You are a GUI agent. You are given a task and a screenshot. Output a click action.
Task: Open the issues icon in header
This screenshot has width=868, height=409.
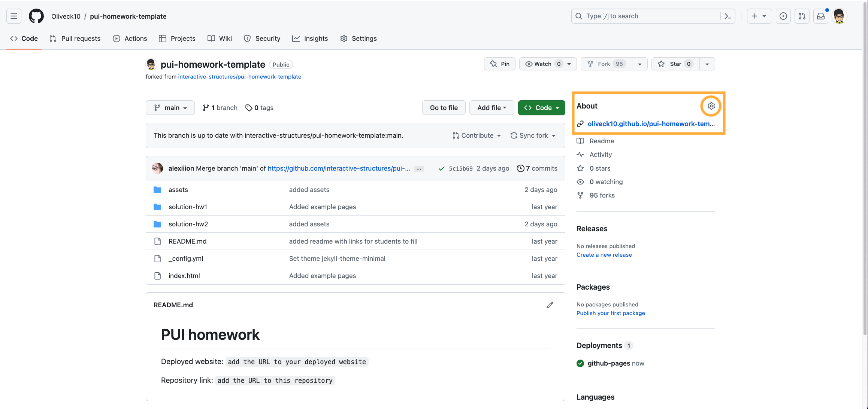coord(783,16)
